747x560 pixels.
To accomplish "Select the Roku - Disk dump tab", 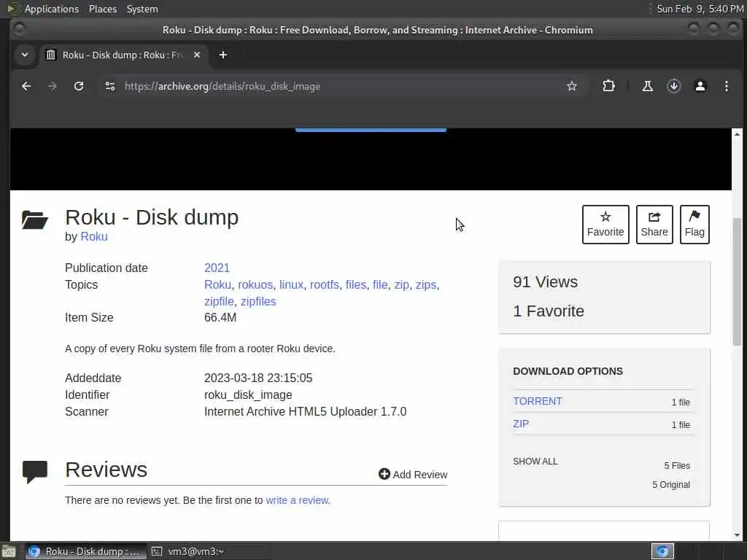I will (123, 55).
